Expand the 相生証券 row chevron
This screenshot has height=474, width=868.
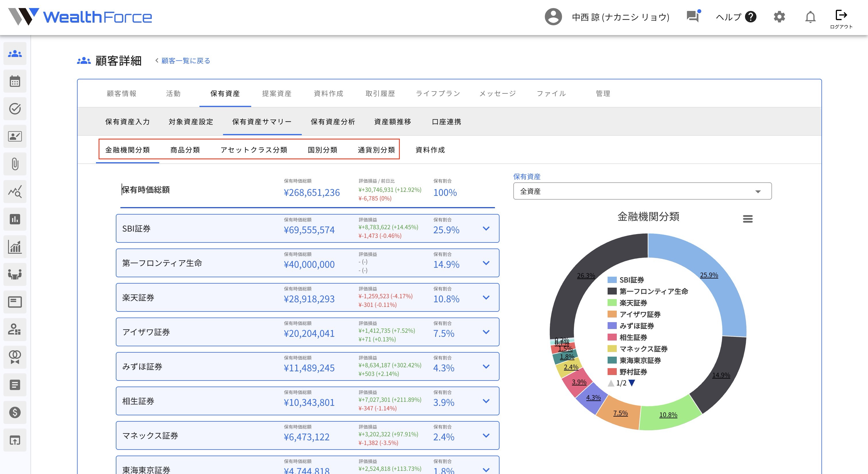tap(486, 401)
